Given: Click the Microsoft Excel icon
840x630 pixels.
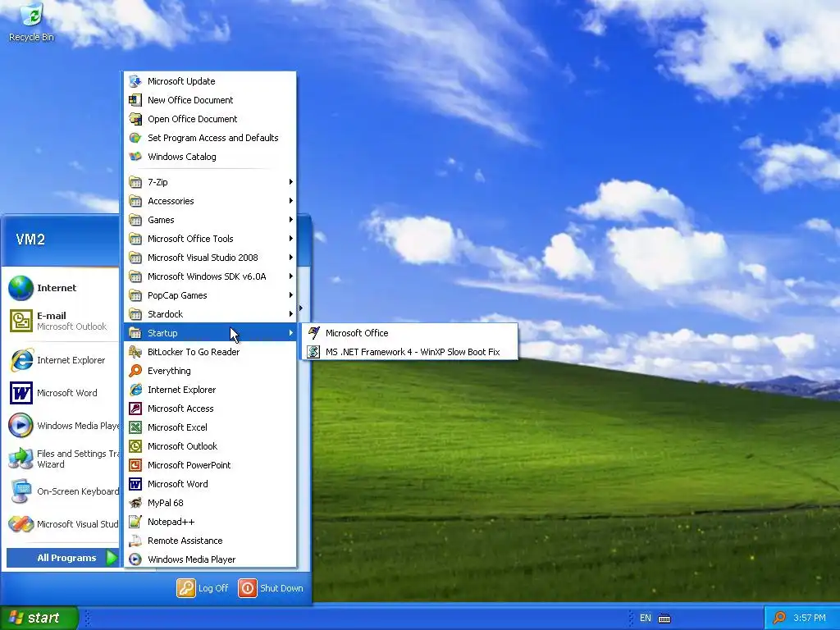Looking at the screenshot, I should 135,427.
